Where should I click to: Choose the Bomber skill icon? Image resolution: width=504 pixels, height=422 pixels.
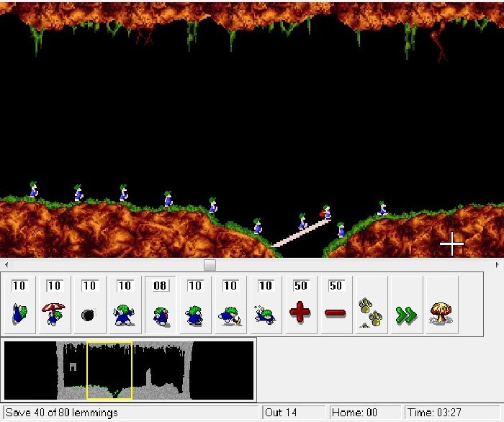[x=89, y=305]
